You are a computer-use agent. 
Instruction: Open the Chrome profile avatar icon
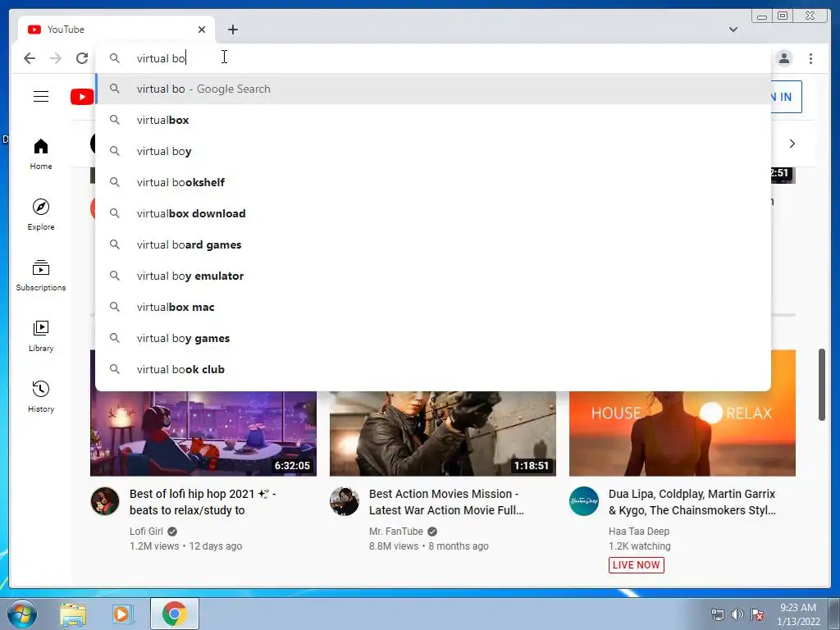pos(783,58)
